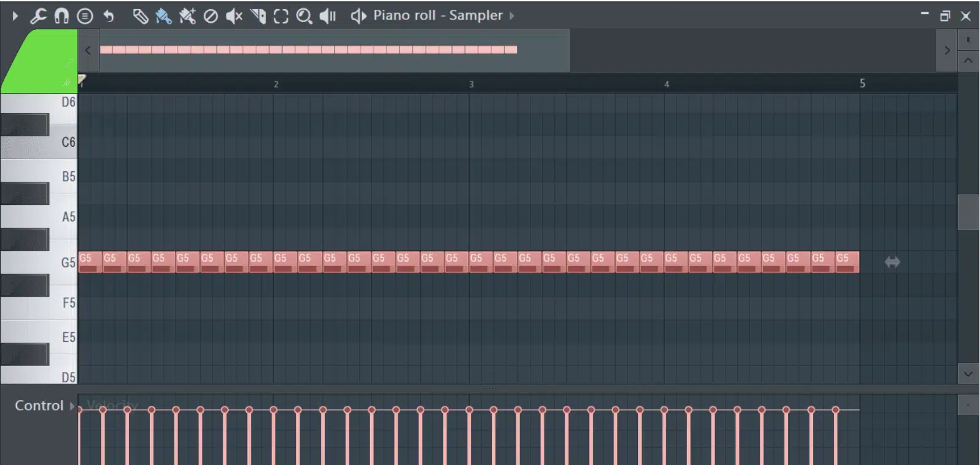This screenshot has height=465, width=980.
Task: Click the playhead start marker
Action: tap(81, 79)
